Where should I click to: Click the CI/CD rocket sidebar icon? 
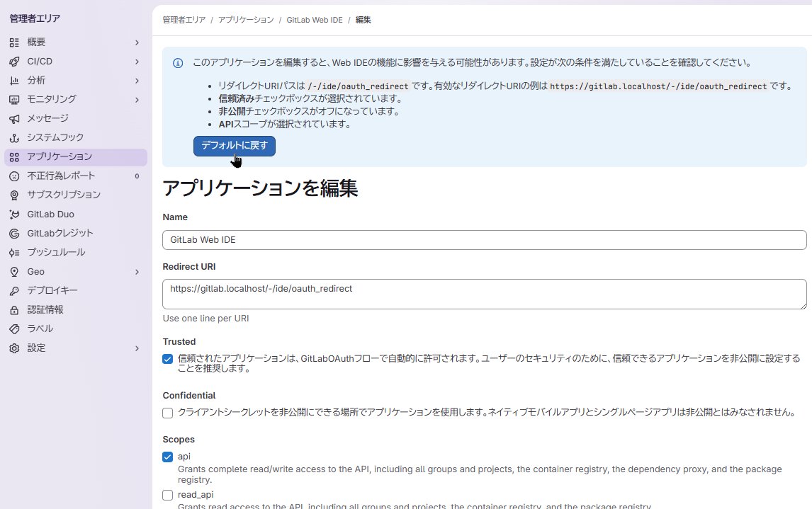coord(14,62)
